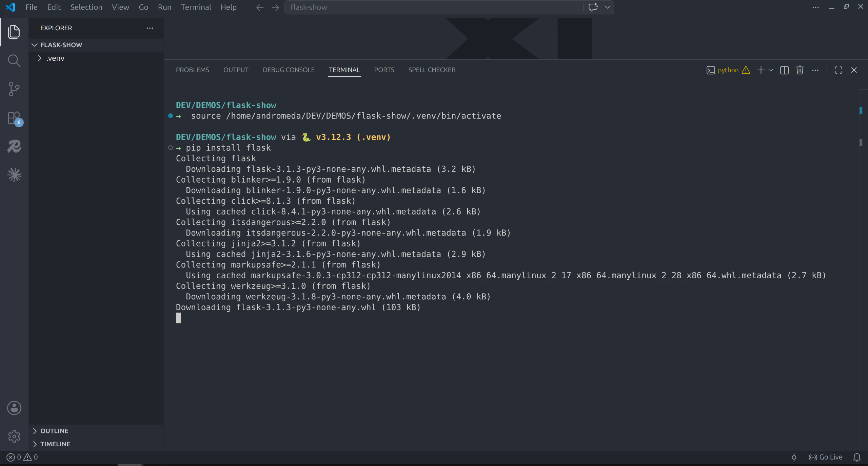
Task: Close the terminal panel
Action: pos(854,70)
